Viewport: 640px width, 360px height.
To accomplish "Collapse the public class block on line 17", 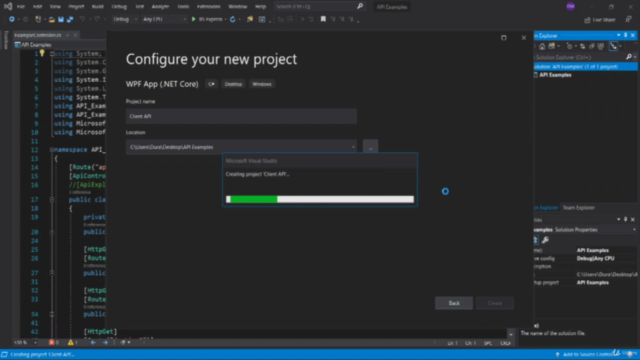I will (52, 200).
